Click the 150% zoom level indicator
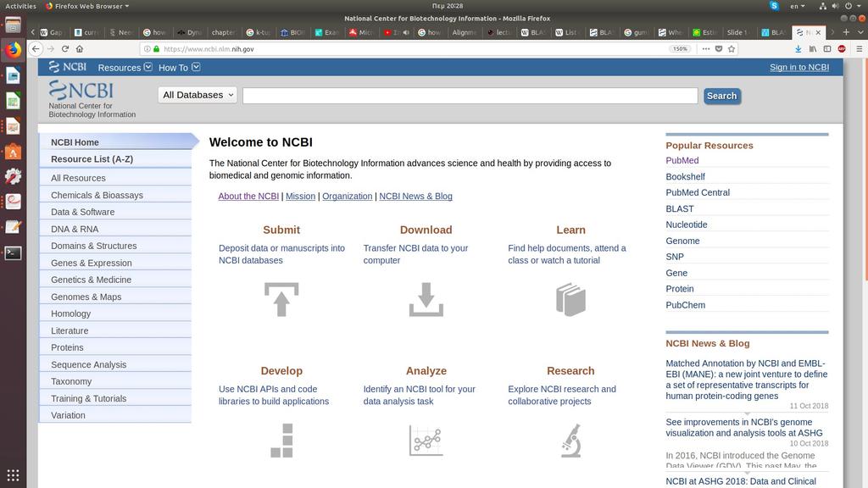Image resolution: width=868 pixels, height=488 pixels. point(680,48)
